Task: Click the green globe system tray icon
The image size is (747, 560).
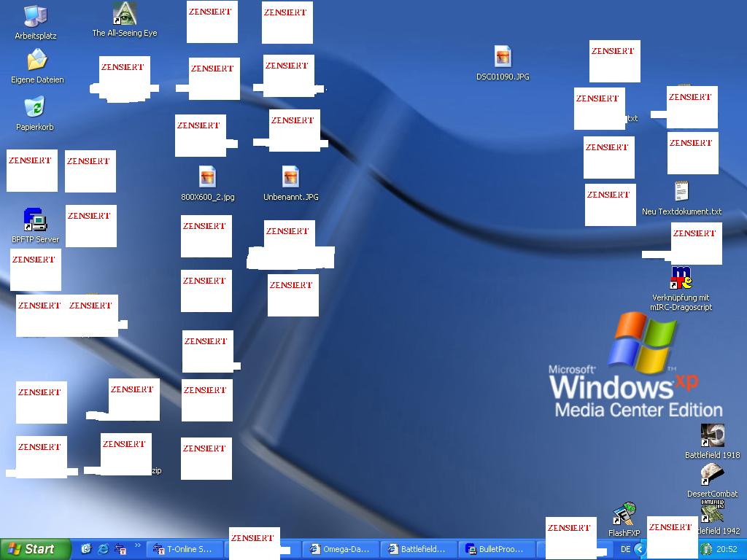Action: click(706, 549)
